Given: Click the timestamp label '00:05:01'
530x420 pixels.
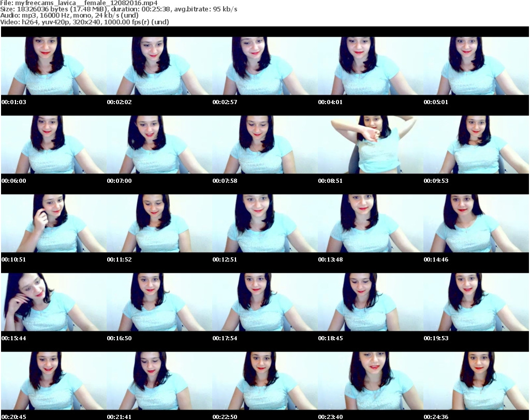Looking at the screenshot, I should click(x=436, y=102).
